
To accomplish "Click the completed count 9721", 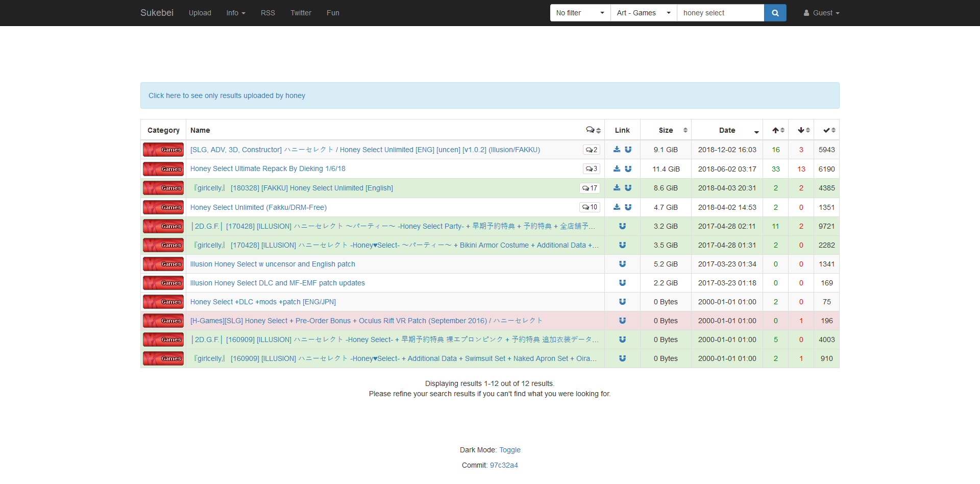I will (826, 226).
